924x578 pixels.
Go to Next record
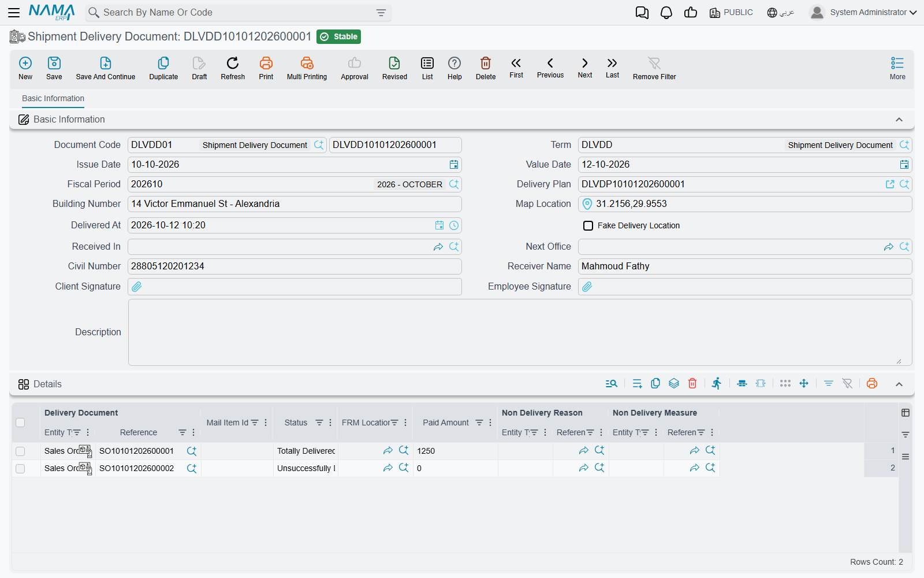(x=585, y=68)
